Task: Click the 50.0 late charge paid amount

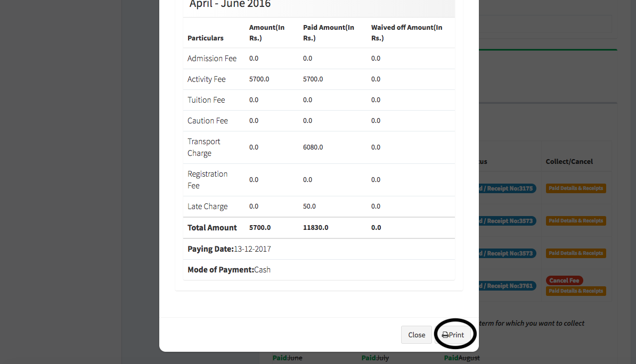Action: click(309, 206)
